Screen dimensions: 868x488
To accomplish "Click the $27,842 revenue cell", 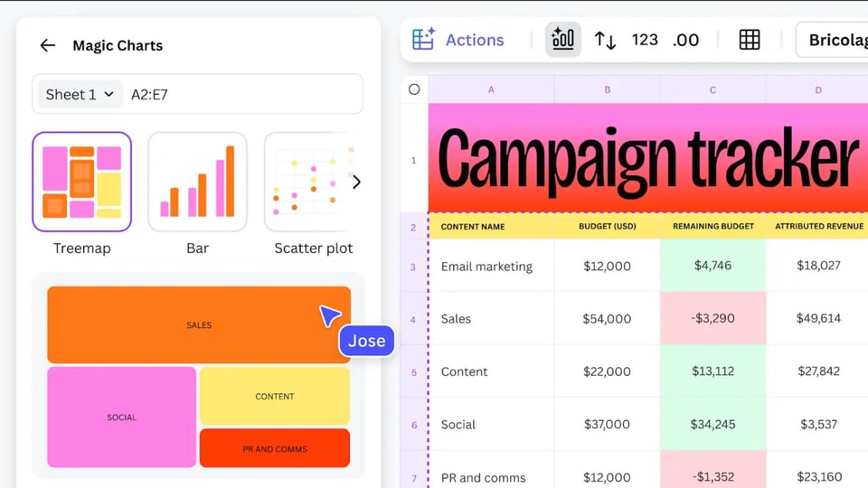I will click(x=818, y=371).
